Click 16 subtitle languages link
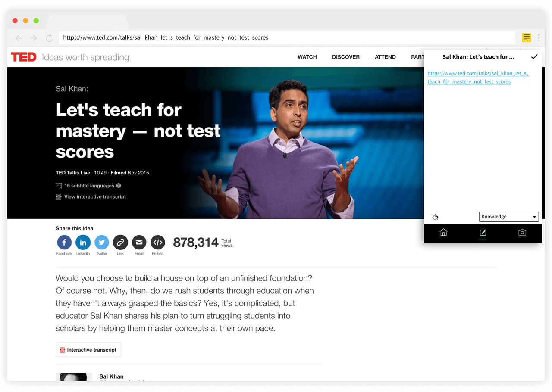The width and height of the screenshot is (552, 392). 89,186
